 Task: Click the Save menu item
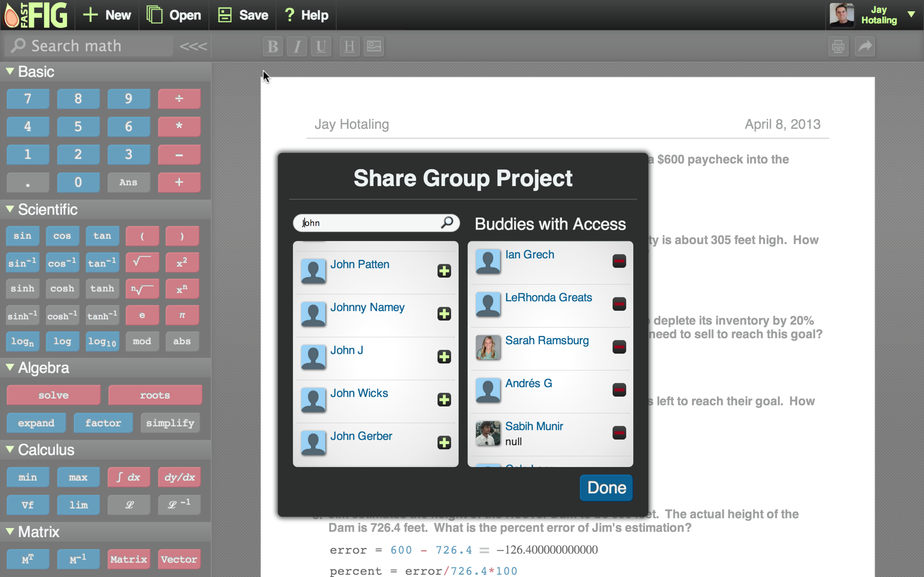click(x=243, y=15)
